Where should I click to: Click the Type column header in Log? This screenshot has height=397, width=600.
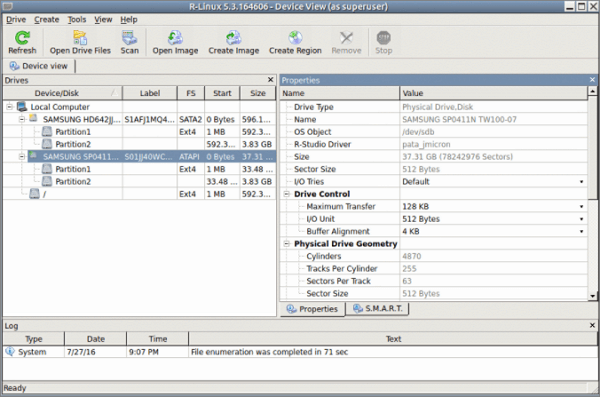(x=34, y=339)
